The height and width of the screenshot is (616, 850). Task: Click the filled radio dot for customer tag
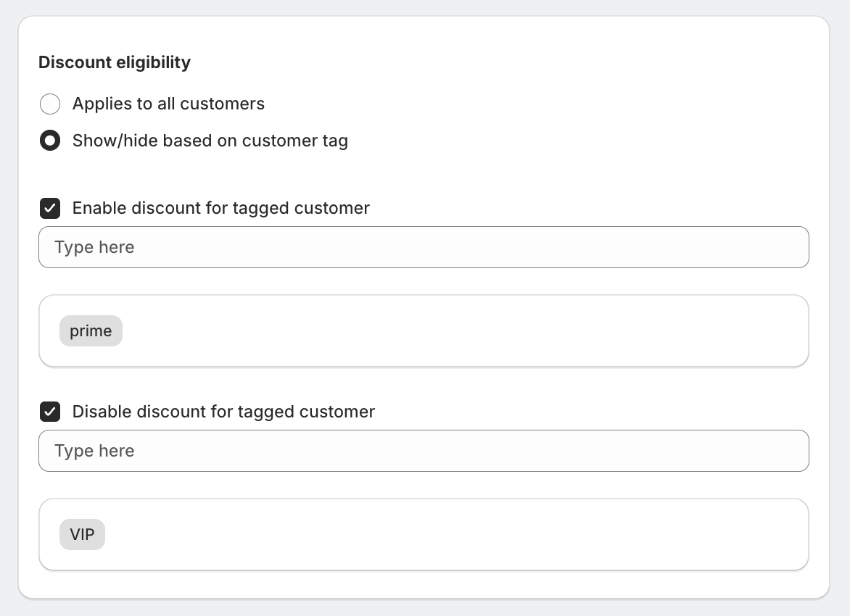[x=50, y=141]
